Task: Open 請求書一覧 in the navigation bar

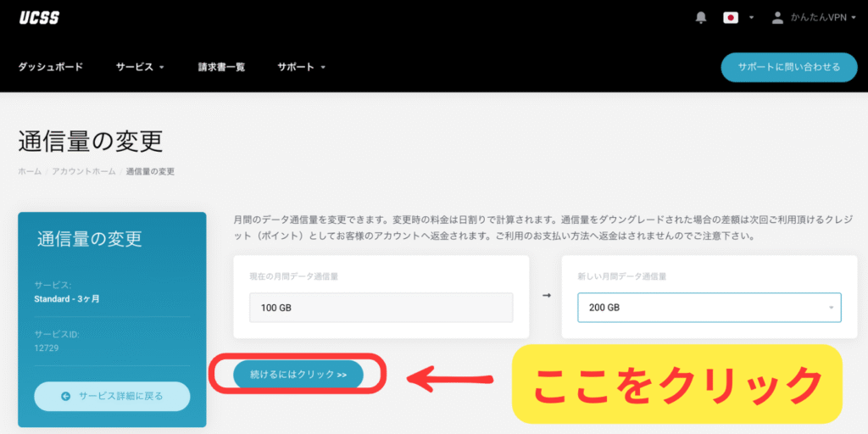Action: (x=221, y=67)
